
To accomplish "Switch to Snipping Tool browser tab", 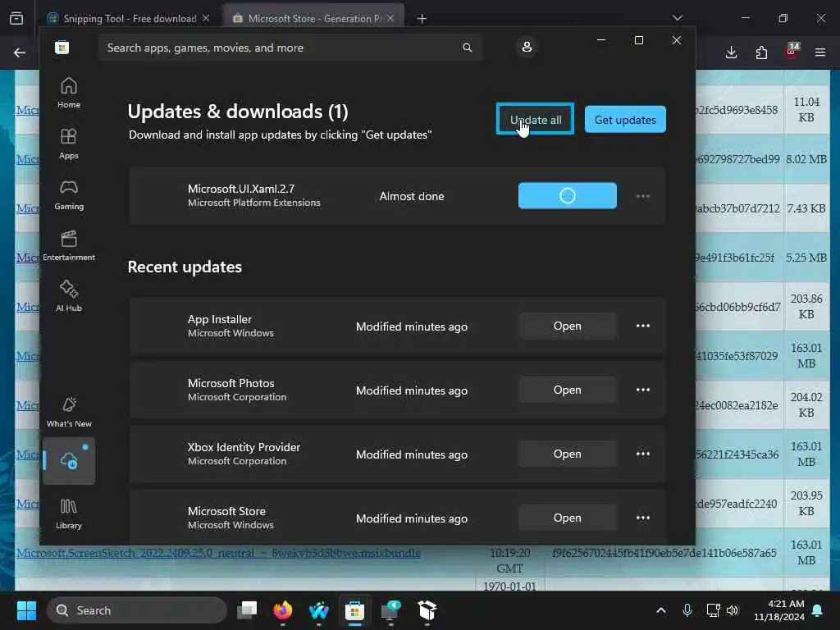I will [129, 19].
